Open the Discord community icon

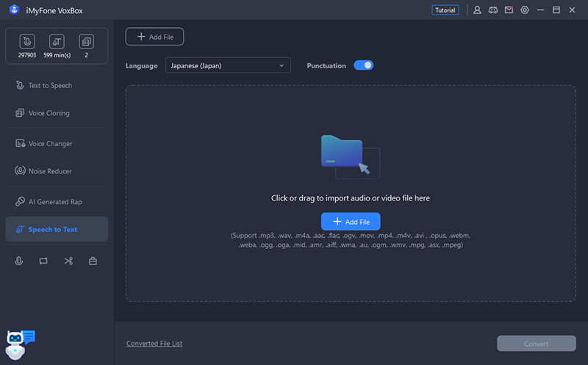(x=493, y=10)
